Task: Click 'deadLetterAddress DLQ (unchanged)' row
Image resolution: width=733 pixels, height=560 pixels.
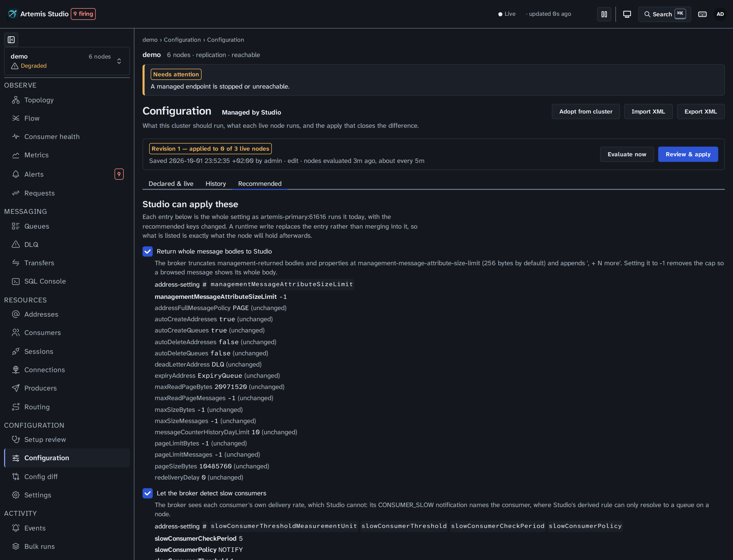Action: (208, 365)
